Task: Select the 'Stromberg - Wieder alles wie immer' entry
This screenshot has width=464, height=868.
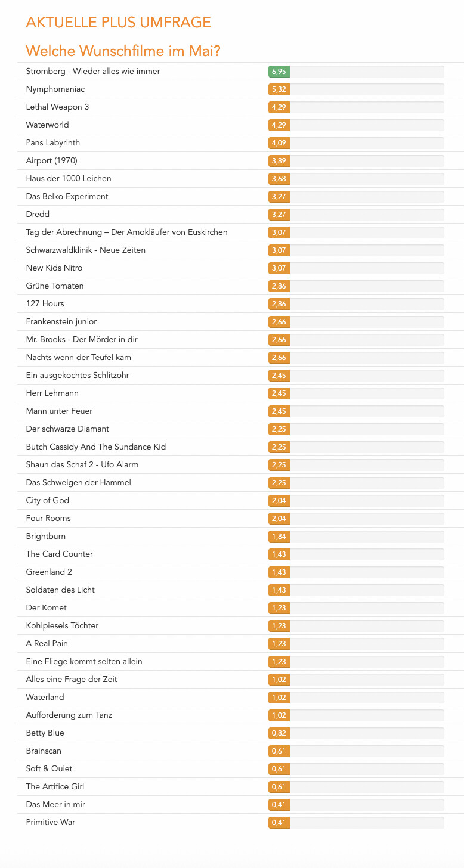Action: [93, 72]
